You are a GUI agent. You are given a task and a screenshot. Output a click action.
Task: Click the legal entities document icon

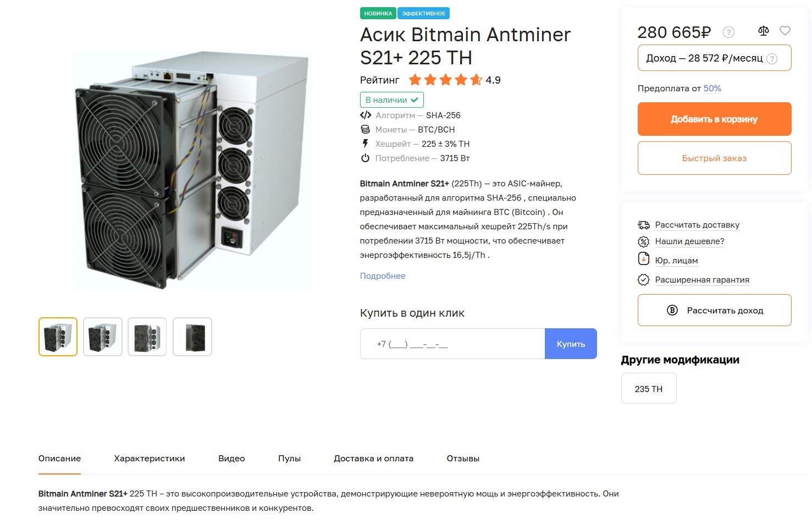(x=643, y=259)
